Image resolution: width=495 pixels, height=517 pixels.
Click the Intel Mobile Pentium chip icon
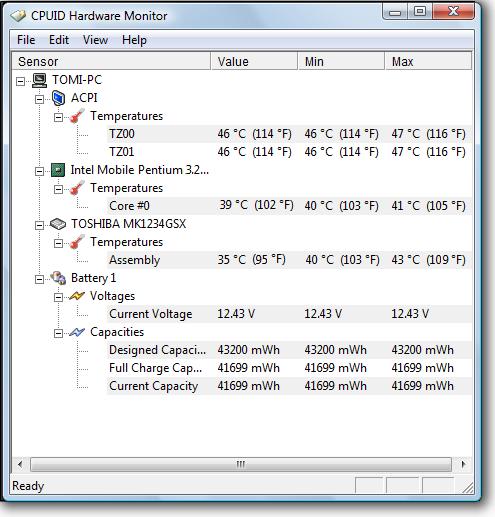point(58,170)
